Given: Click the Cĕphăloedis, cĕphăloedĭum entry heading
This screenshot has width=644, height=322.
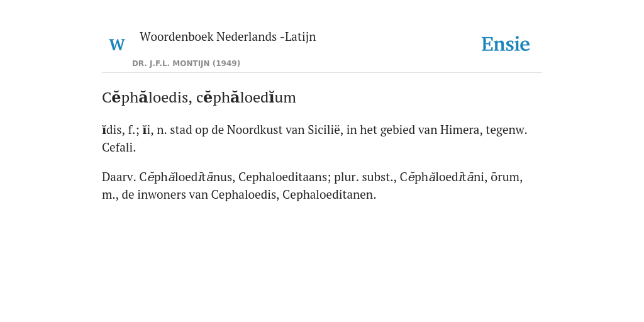Looking at the screenshot, I should click(199, 97).
